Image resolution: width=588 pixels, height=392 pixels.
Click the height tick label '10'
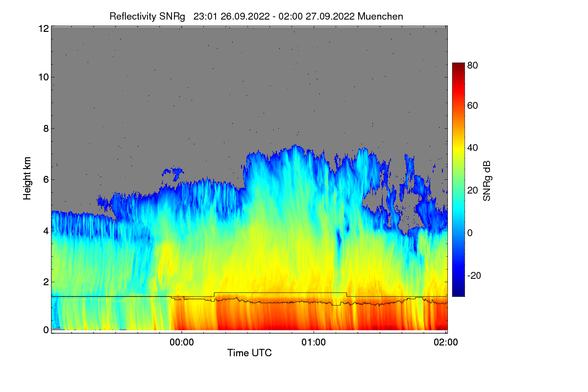43,77
